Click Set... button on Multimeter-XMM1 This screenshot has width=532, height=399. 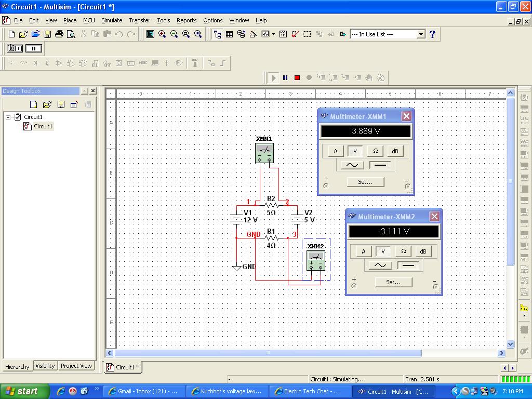(365, 182)
